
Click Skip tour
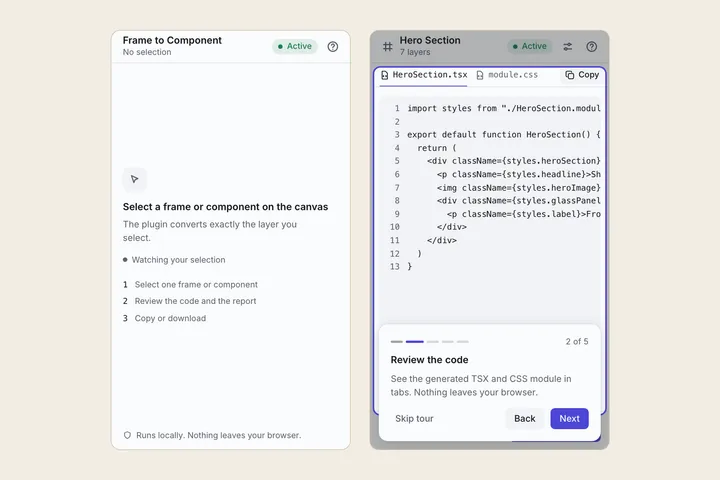(x=414, y=418)
